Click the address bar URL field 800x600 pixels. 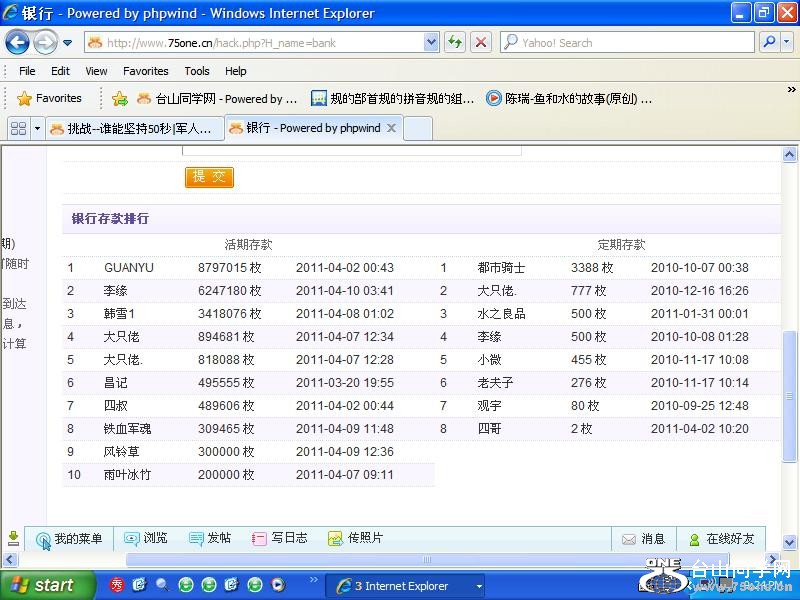tap(254, 43)
